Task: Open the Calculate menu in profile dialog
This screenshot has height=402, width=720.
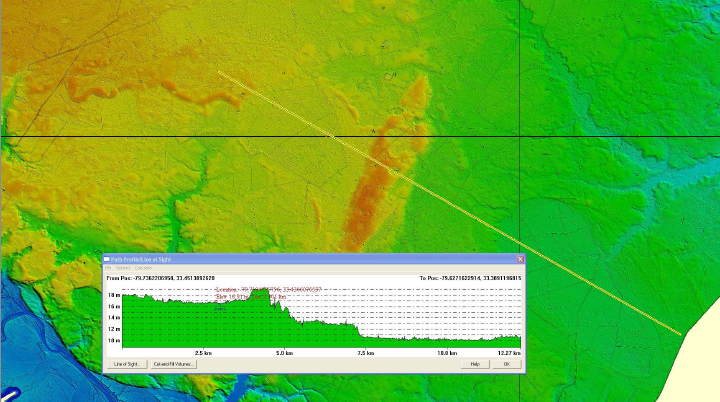Action: coord(144,268)
